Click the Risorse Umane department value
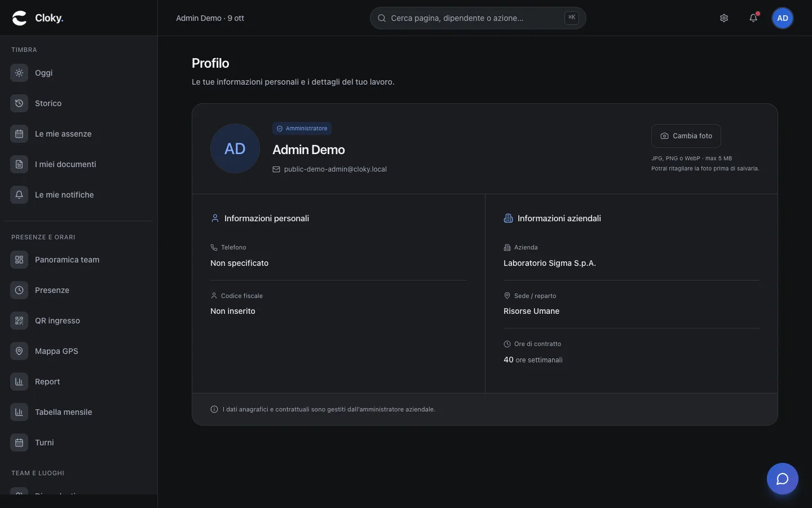 532,311
